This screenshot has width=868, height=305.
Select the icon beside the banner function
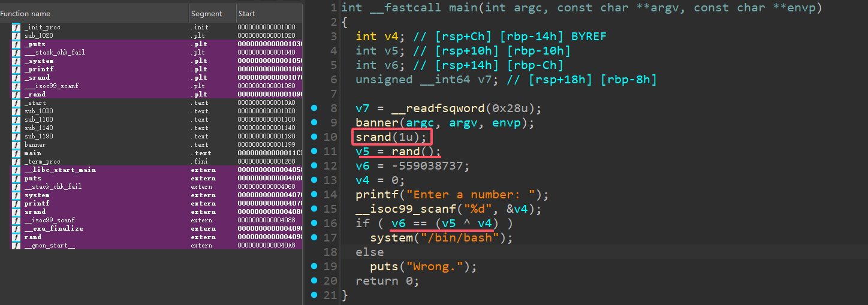click(x=16, y=145)
